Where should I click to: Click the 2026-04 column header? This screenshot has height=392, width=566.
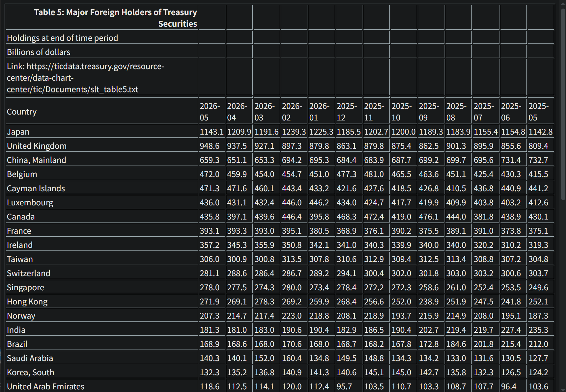240,112
